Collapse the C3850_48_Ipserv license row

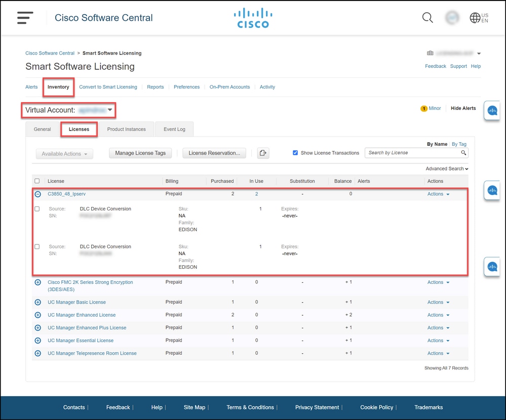(38, 194)
